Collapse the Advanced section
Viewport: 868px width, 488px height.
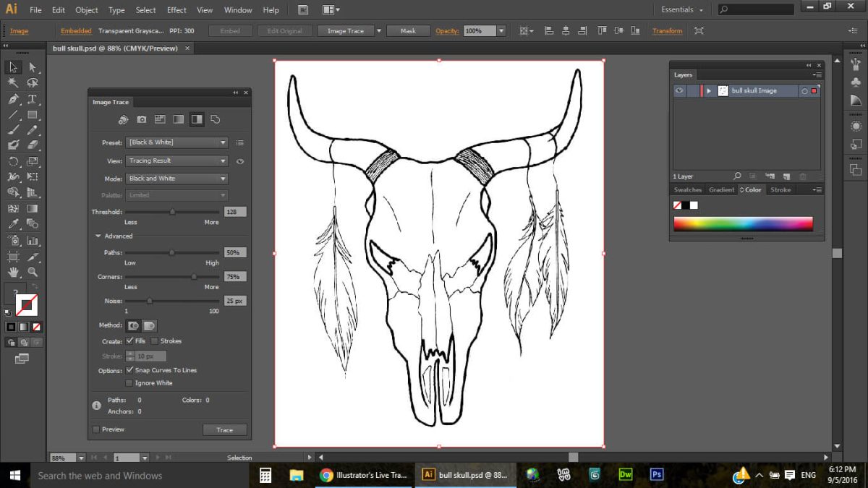[x=98, y=236]
